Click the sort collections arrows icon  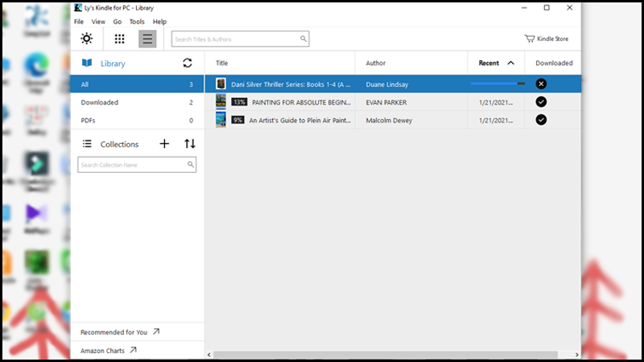(x=190, y=144)
